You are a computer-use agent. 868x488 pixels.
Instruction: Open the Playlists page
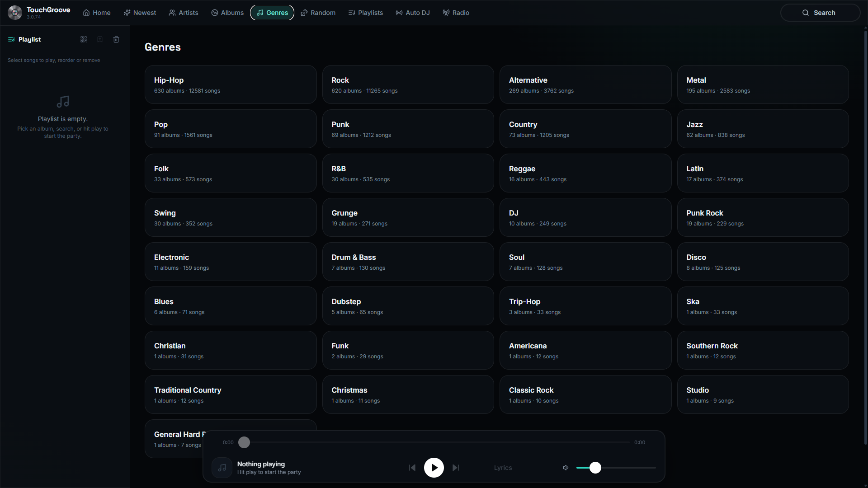(366, 13)
